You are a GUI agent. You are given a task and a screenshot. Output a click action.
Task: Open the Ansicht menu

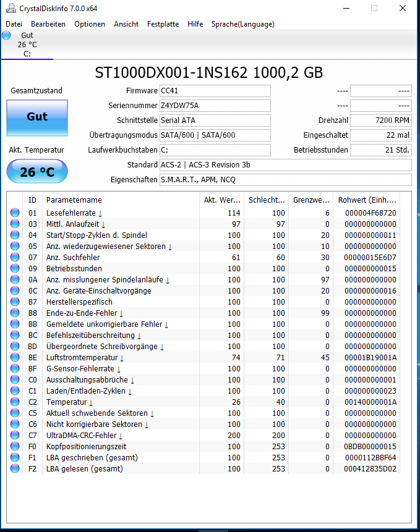coord(126,24)
